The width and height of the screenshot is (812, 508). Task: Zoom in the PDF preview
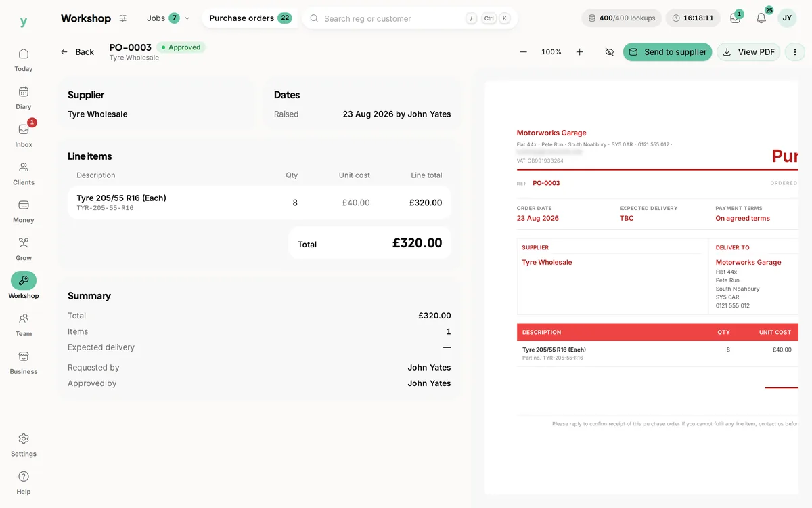[579, 52]
